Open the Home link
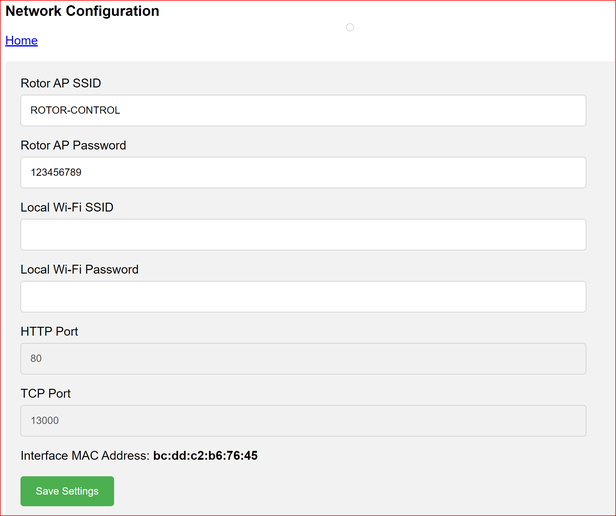 click(22, 40)
